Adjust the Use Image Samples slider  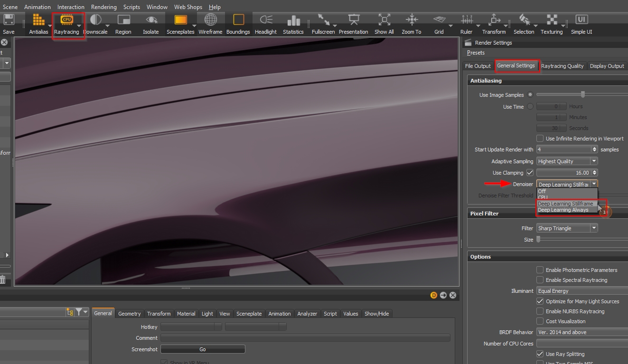[x=582, y=94]
